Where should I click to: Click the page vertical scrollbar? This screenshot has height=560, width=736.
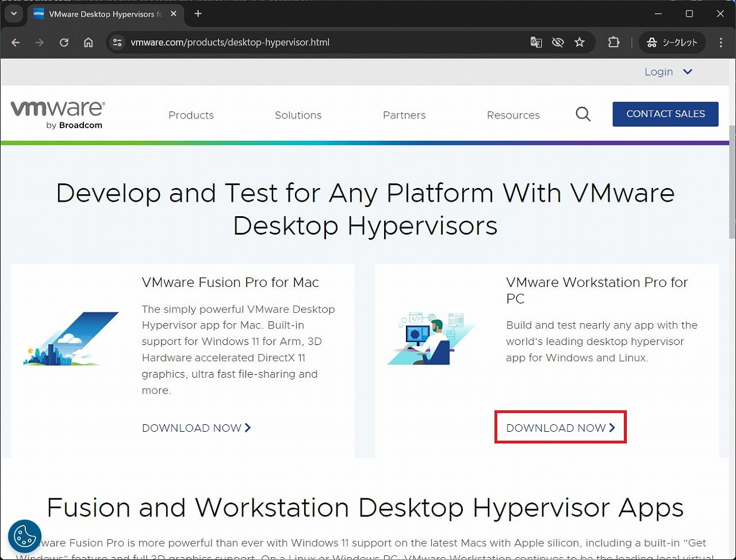(x=732, y=181)
